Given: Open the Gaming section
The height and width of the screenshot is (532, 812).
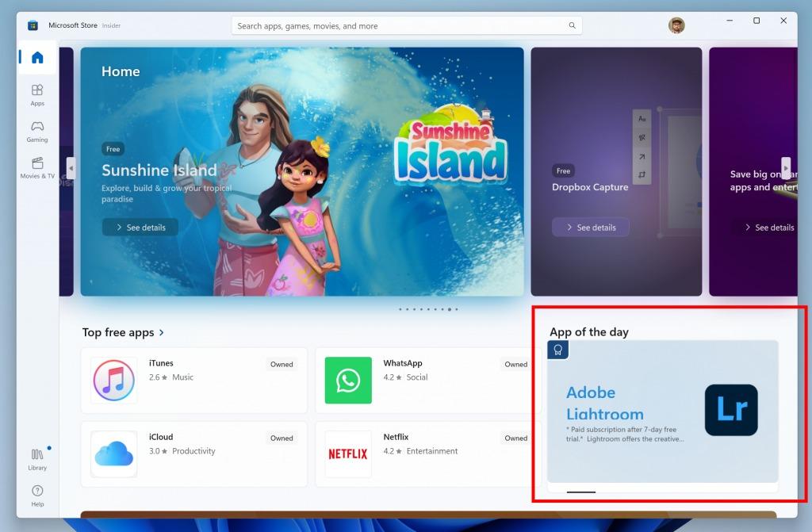Looking at the screenshot, I should (x=37, y=131).
